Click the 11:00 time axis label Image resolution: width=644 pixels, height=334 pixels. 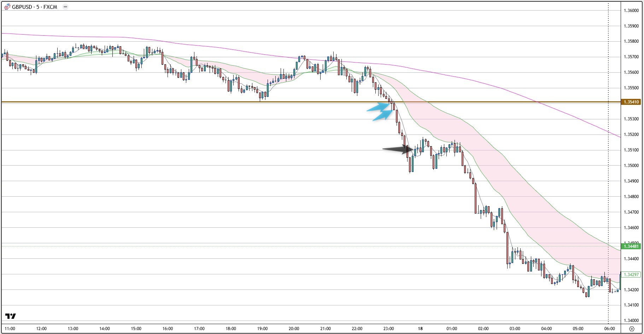[x=10, y=329]
